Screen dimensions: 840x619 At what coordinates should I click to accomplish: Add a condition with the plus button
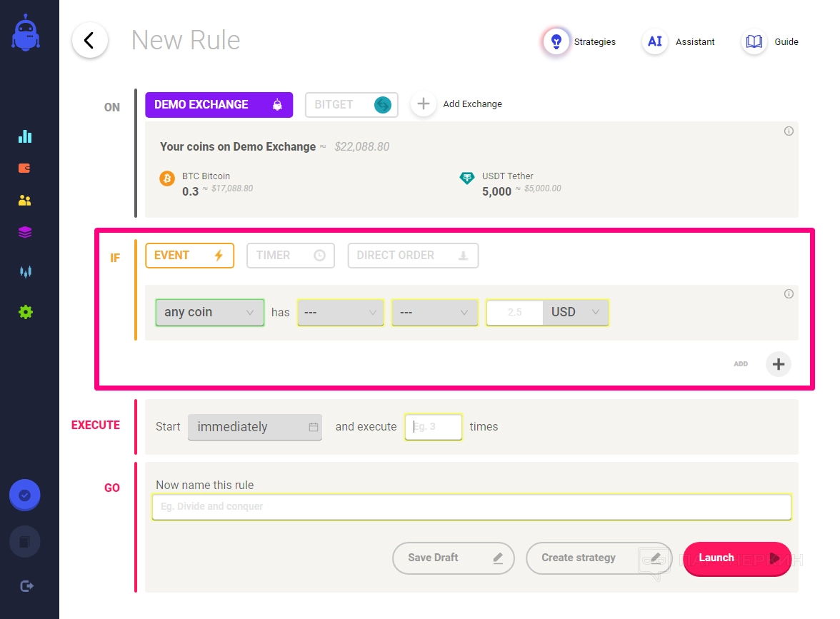pyautogui.click(x=779, y=364)
